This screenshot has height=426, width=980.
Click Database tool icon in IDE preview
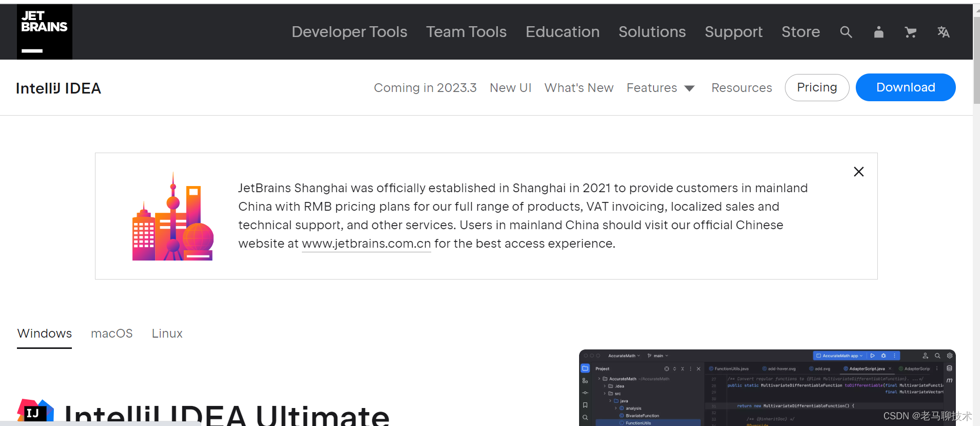[x=950, y=368]
